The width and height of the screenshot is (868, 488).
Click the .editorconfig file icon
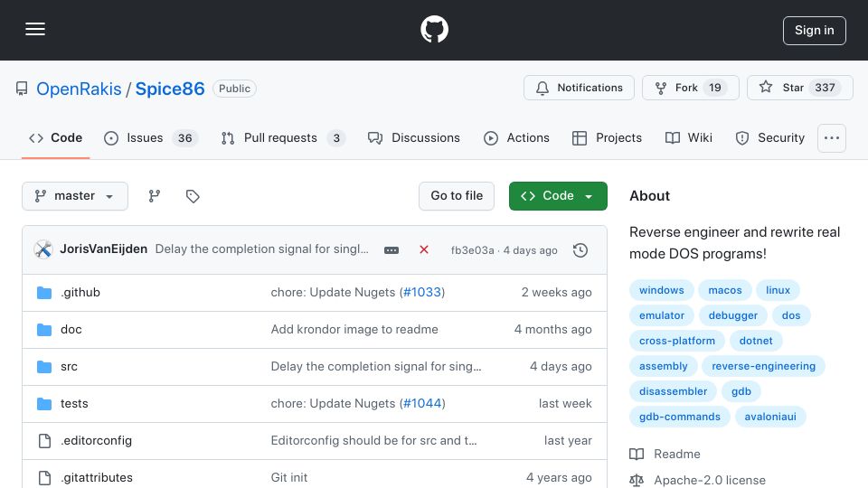point(44,440)
